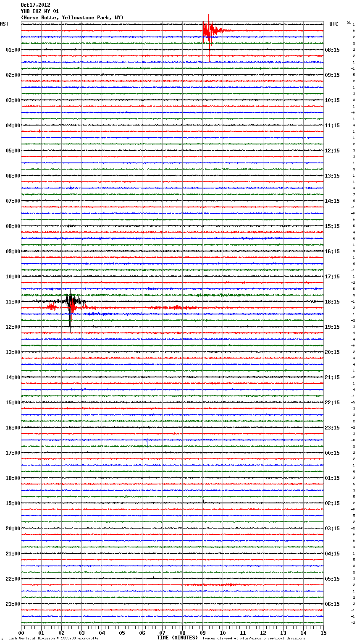Viewport: 357px width, 644px height.
Task: Click the TIME (MINUTES) axis title
Action: pyautogui.click(x=177, y=638)
